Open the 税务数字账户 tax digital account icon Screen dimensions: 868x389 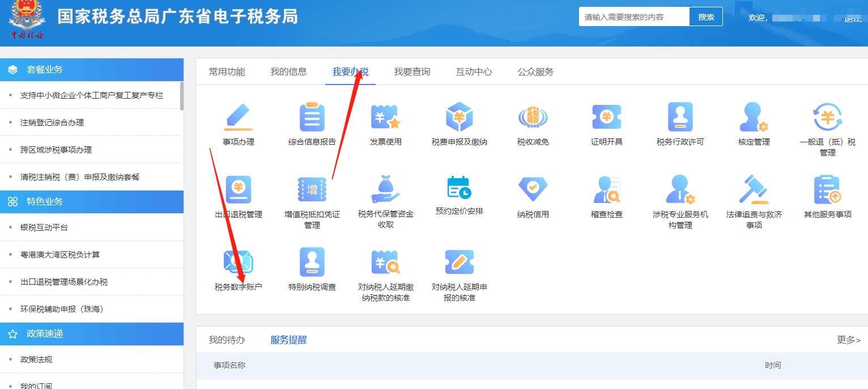pos(237,262)
